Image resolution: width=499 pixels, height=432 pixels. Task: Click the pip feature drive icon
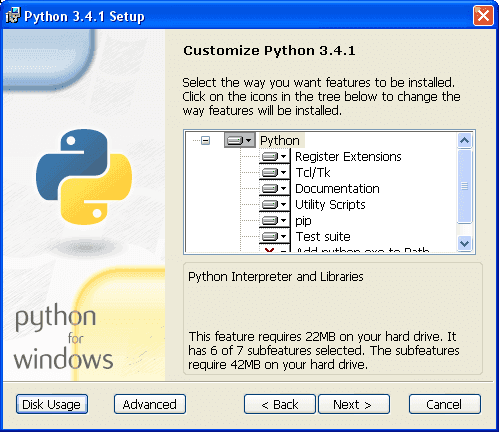coord(274,220)
